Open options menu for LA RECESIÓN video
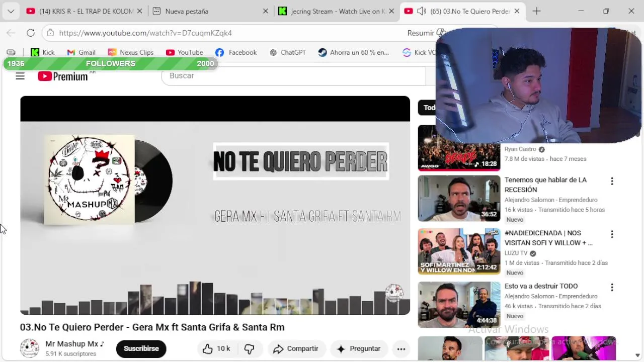 pyautogui.click(x=612, y=181)
